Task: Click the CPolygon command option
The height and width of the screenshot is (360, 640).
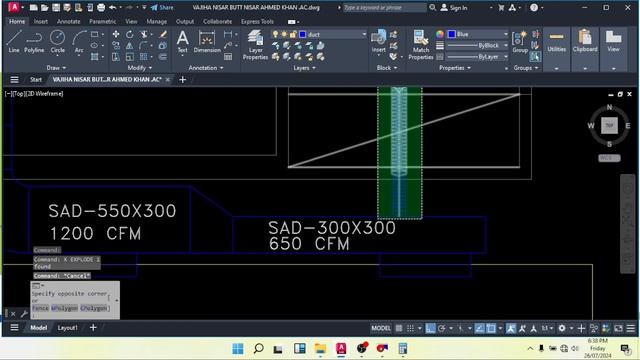Action: coord(94,308)
